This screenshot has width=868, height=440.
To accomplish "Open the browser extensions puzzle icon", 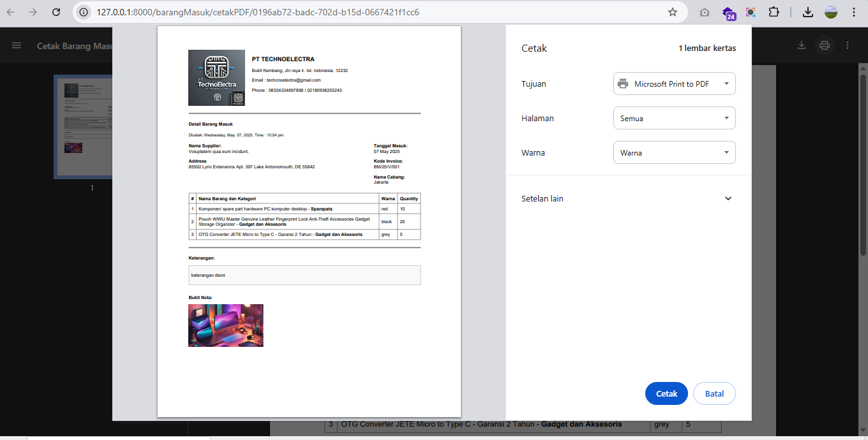I will pos(774,12).
